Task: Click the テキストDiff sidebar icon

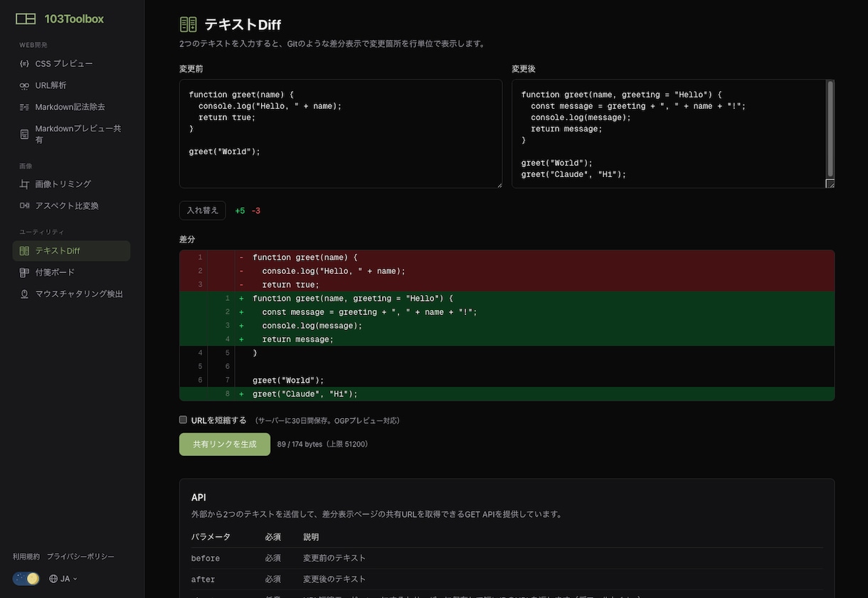Action: 24,251
